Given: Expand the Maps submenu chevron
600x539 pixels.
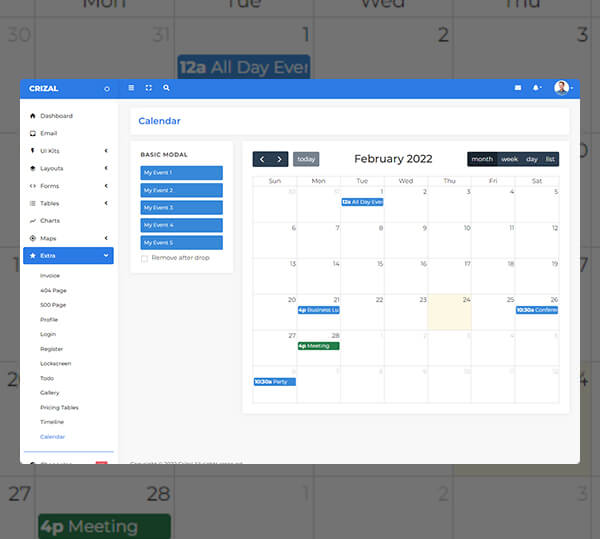Looking at the screenshot, I should [x=106, y=238].
